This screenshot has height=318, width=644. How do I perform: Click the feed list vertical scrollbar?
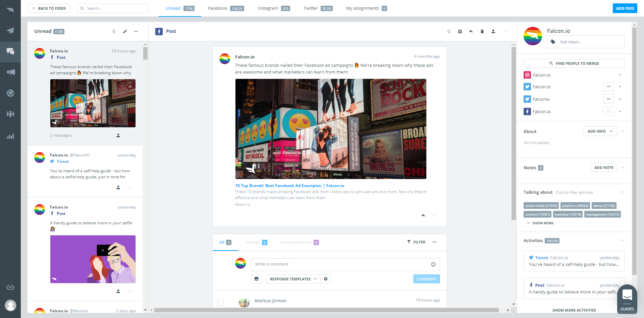[x=145, y=53]
